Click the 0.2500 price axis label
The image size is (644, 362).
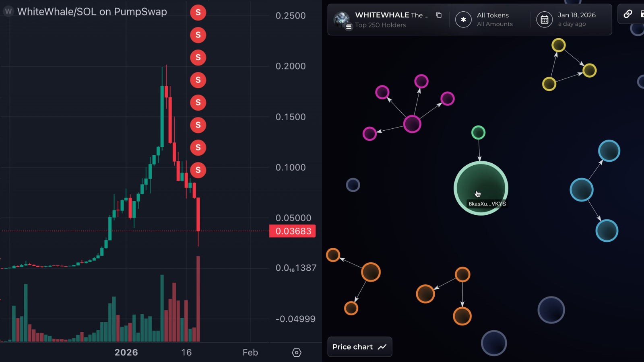[291, 16]
